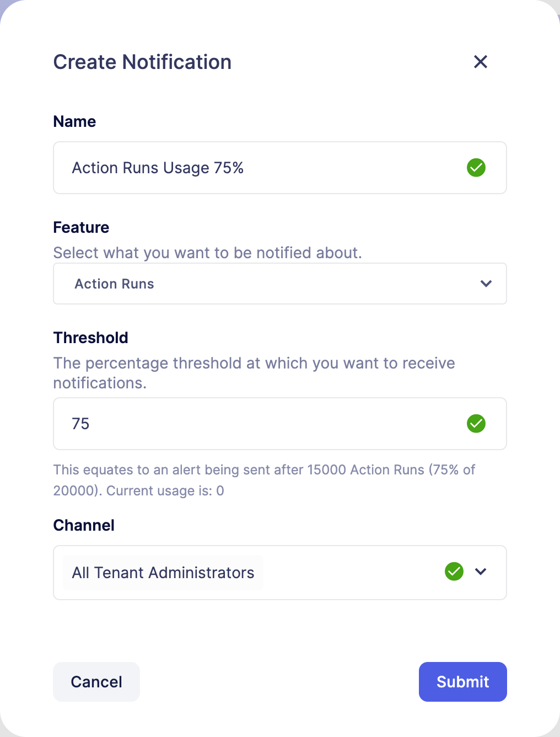
Task: Click the 75 percentage threshold value
Action: (x=80, y=424)
